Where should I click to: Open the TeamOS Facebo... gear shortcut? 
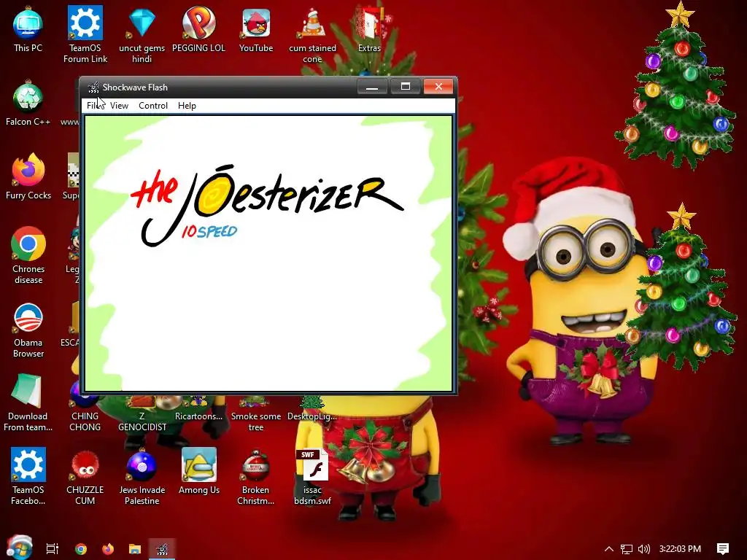point(28,476)
